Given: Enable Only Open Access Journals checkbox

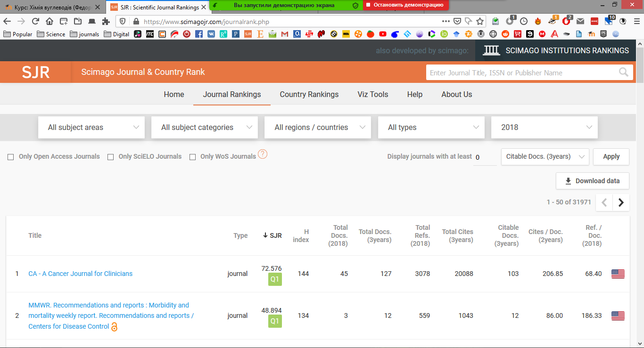Looking at the screenshot, I should [11, 157].
